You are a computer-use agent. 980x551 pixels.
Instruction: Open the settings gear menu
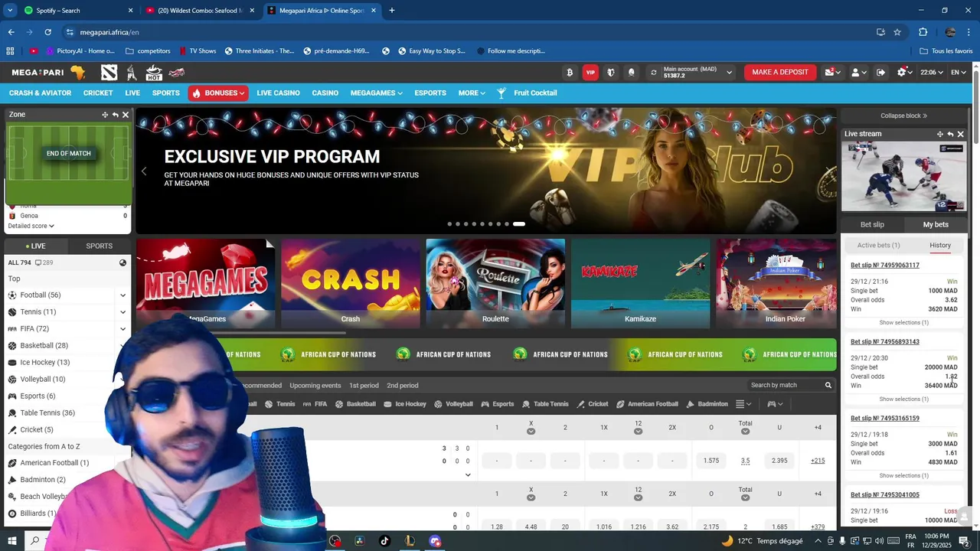(x=905, y=72)
